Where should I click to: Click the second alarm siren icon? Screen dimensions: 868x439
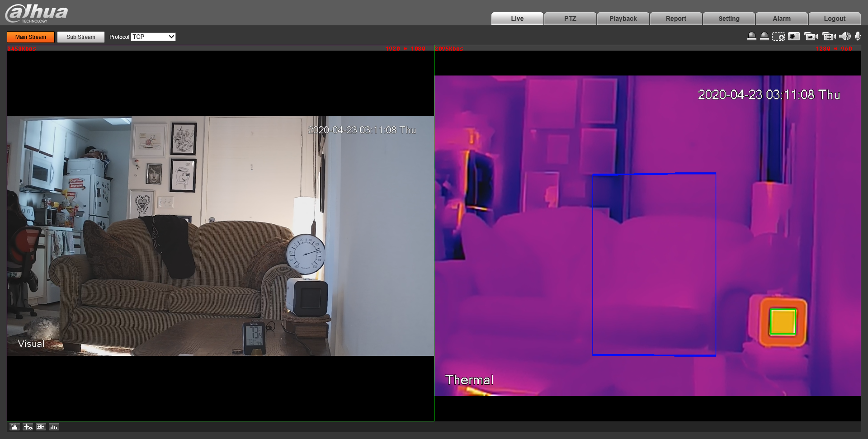point(764,37)
